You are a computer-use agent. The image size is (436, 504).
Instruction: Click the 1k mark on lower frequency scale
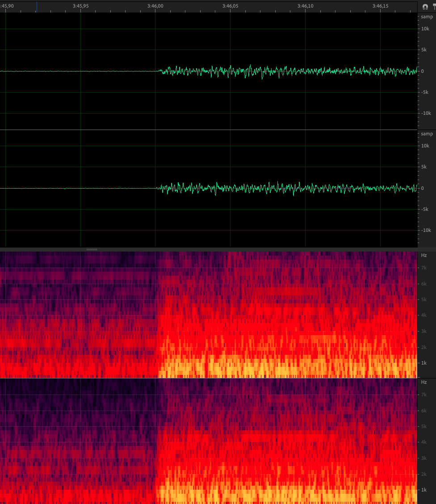click(x=425, y=490)
